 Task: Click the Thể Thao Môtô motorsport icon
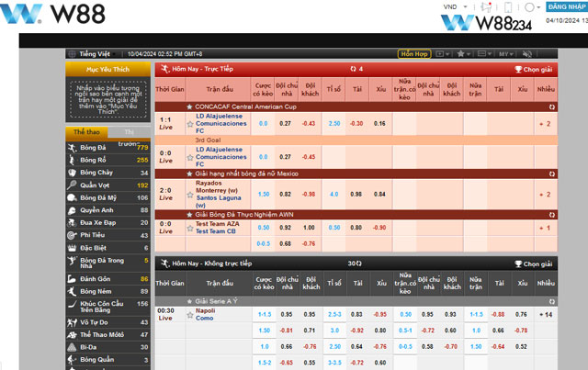pyautogui.click(x=72, y=335)
